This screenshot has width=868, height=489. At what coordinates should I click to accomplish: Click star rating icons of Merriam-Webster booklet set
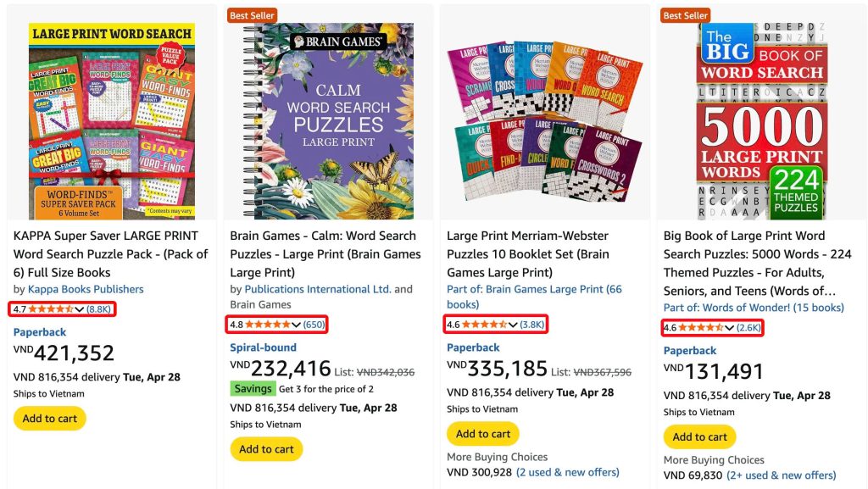pyautogui.click(x=484, y=325)
